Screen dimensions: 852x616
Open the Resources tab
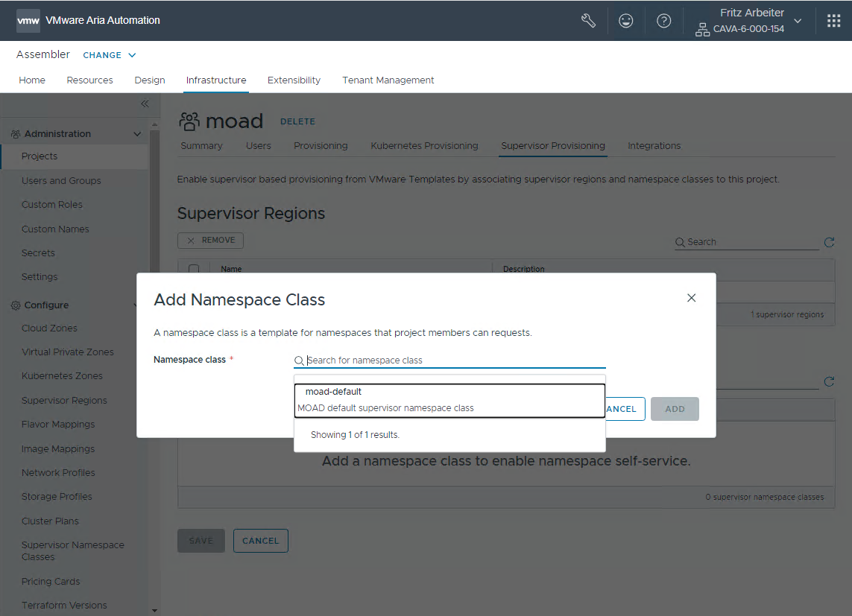coord(89,80)
